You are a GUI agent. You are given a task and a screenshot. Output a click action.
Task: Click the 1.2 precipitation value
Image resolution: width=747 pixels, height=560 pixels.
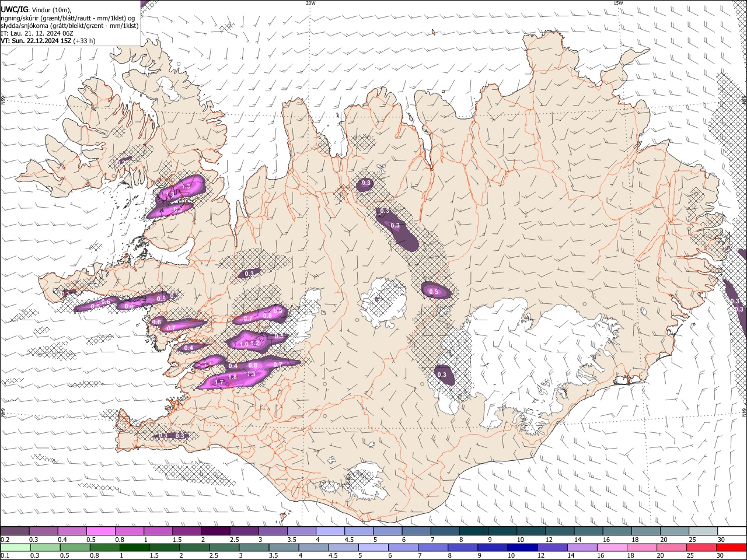click(254, 344)
